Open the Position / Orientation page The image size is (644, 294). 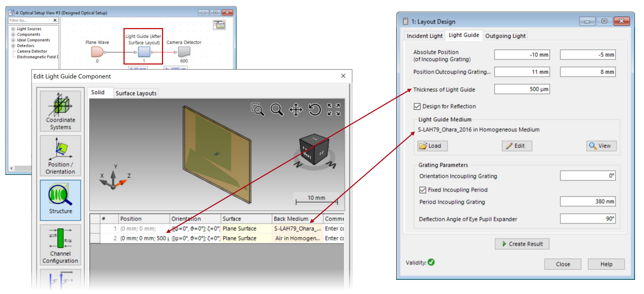(x=60, y=155)
